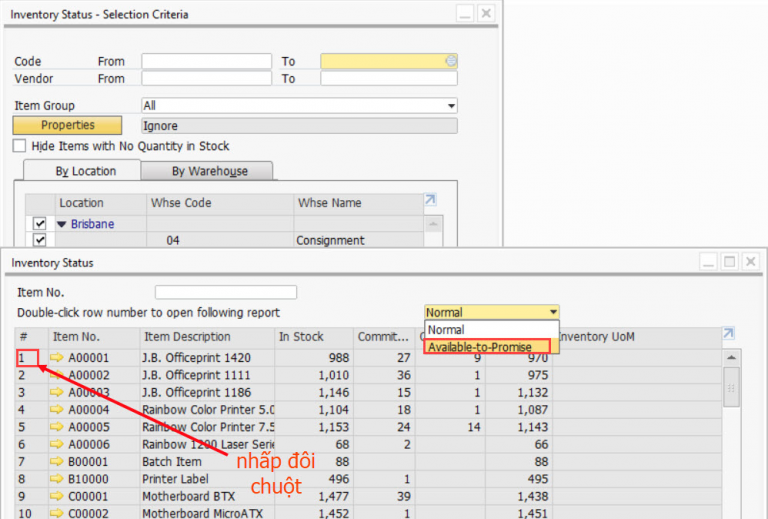Viewport: 768px width, 519px height.
Task: Click the Ignore properties field
Action: pyautogui.click(x=299, y=126)
